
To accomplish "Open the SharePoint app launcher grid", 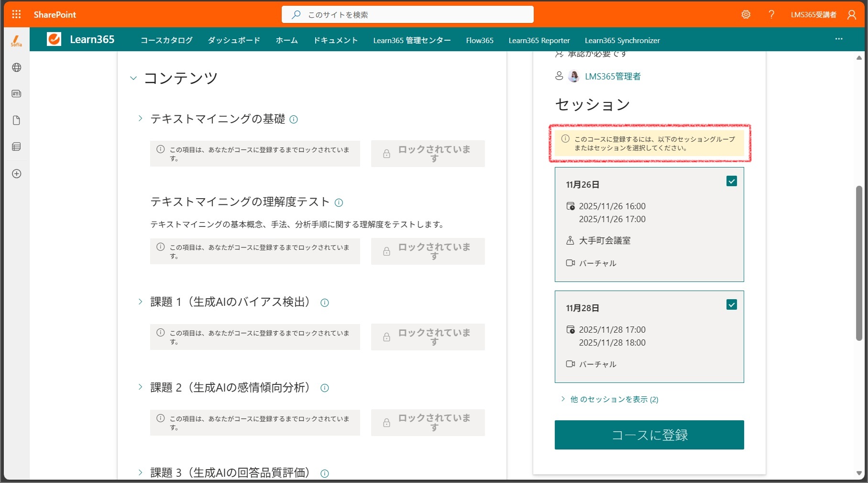I will [16, 14].
